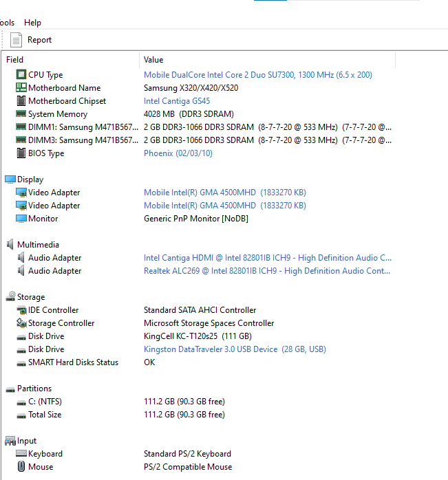Click the Realtek ALC269 audio adapter icon
The image size is (448, 480).
[21, 271]
